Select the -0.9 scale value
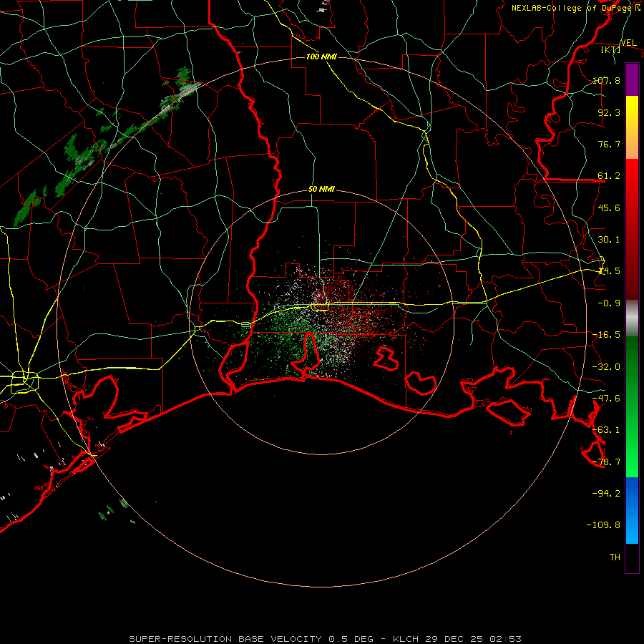Screen dimensions: 644x644 tap(609, 303)
